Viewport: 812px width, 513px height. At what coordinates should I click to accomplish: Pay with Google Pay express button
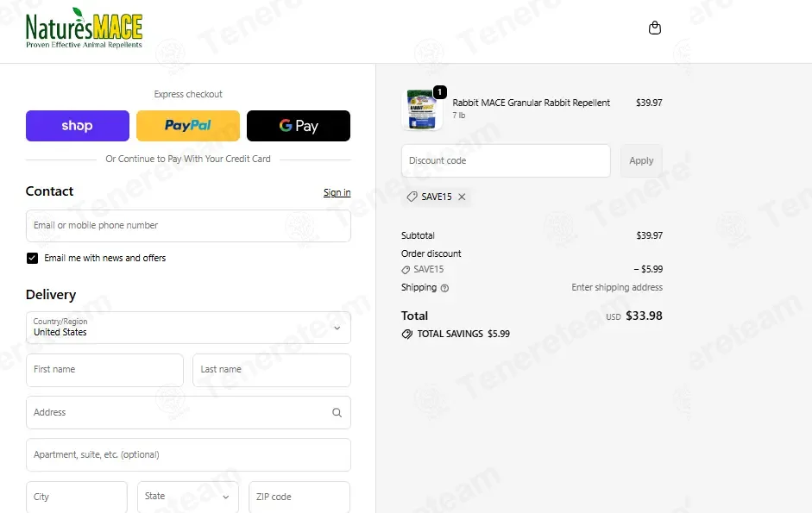click(299, 126)
